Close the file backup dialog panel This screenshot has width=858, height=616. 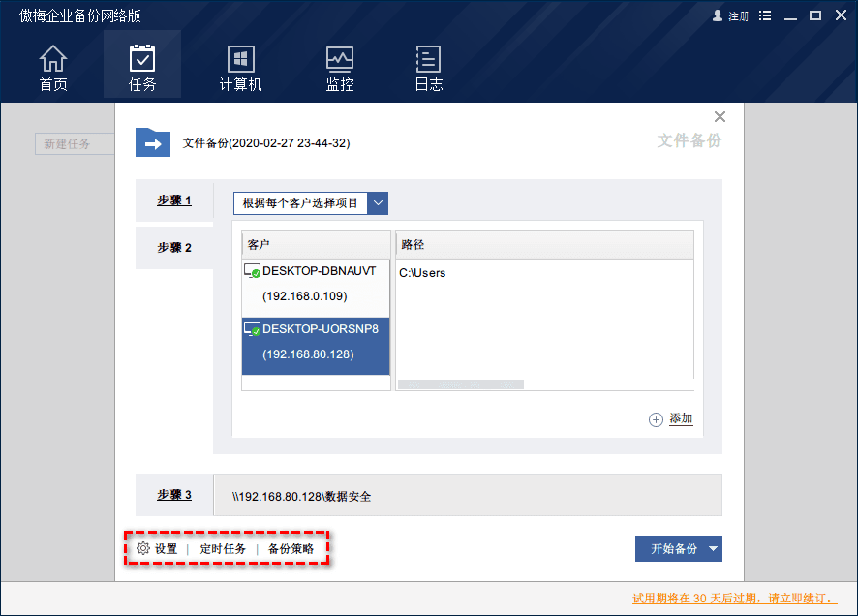tap(720, 116)
